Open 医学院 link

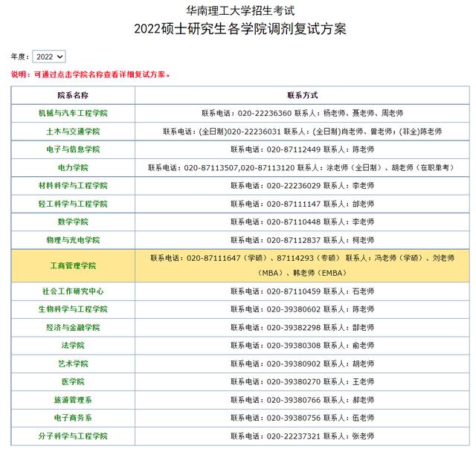(x=73, y=381)
